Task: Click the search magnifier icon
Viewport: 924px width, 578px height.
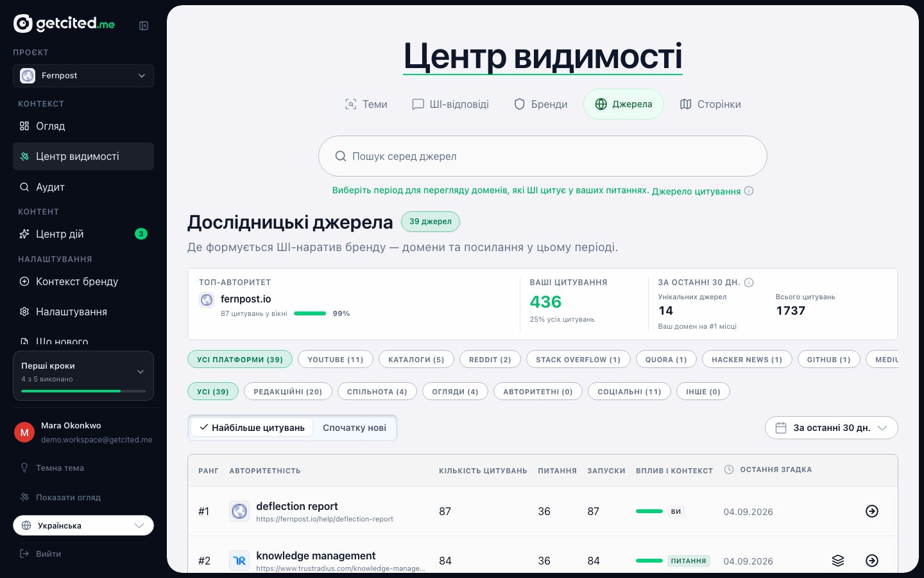Action: [x=341, y=156]
